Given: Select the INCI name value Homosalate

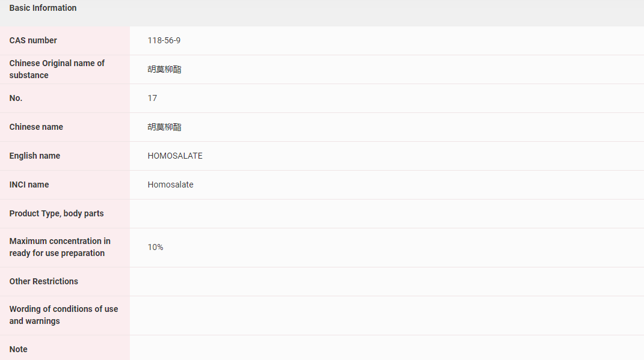Looking at the screenshot, I should 170,185.
